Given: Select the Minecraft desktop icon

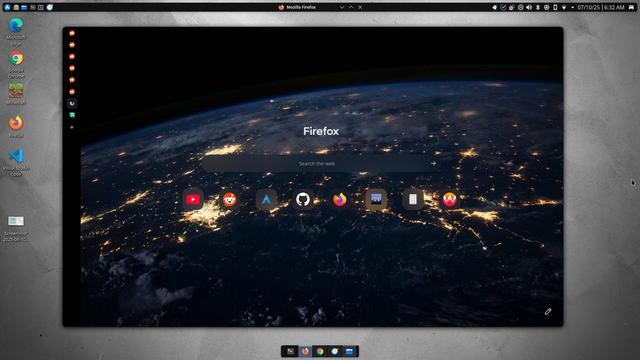Looking at the screenshot, I should pyautogui.click(x=16, y=94).
